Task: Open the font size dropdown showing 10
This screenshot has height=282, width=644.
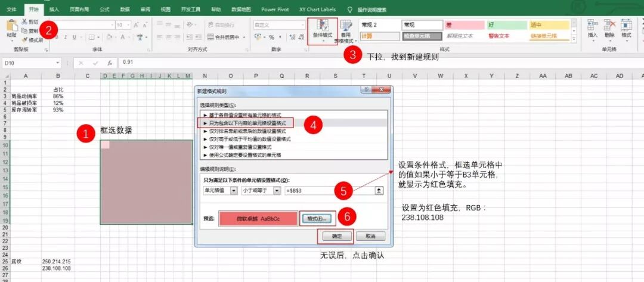Action: (129, 25)
